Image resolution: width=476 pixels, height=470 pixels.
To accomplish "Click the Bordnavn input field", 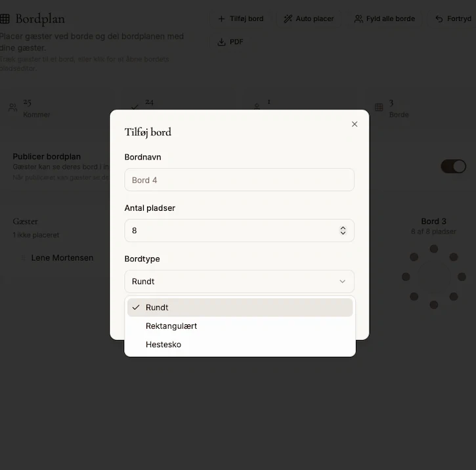I will (239, 180).
